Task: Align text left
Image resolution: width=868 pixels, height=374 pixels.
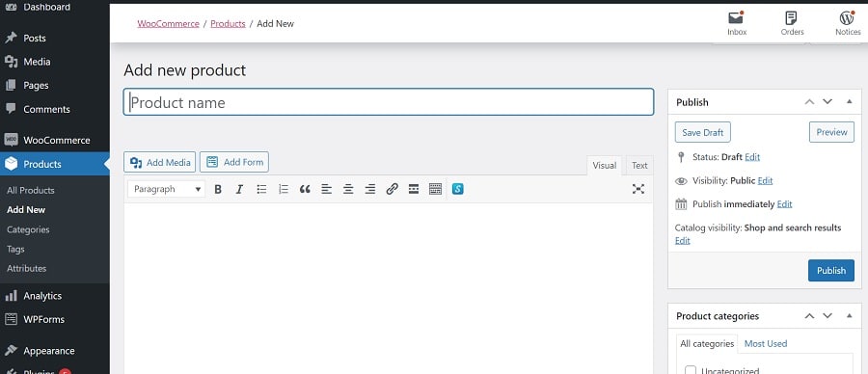Action: tap(327, 189)
